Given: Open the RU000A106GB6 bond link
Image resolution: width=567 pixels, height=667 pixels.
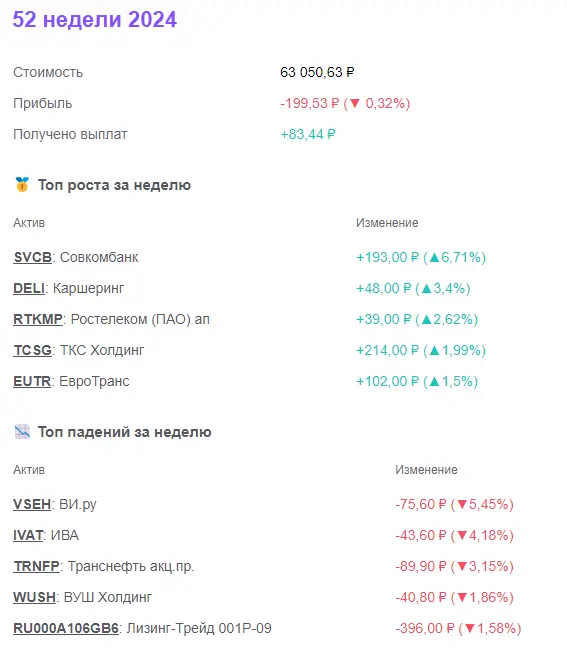Looking at the screenshot, I should click(x=66, y=628).
